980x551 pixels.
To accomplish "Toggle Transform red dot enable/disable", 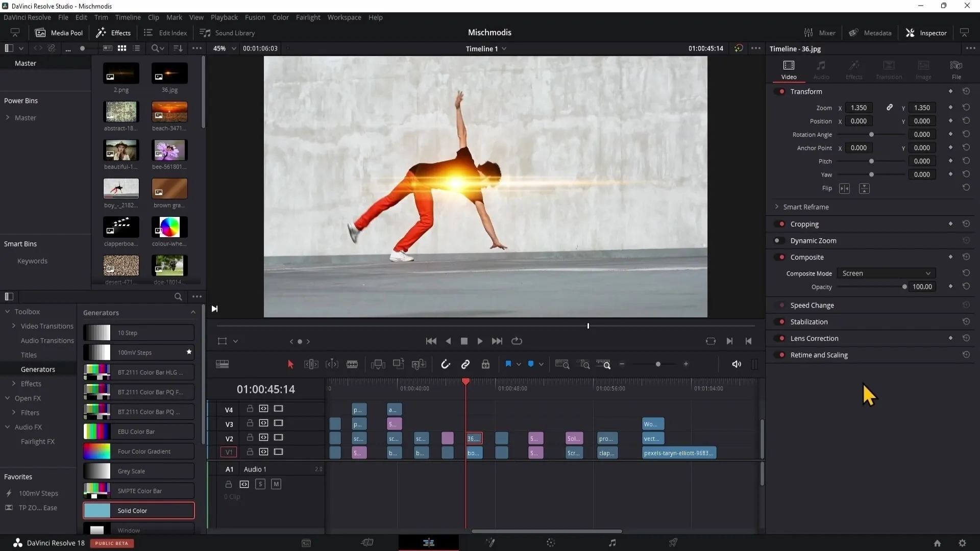I will (x=782, y=91).
